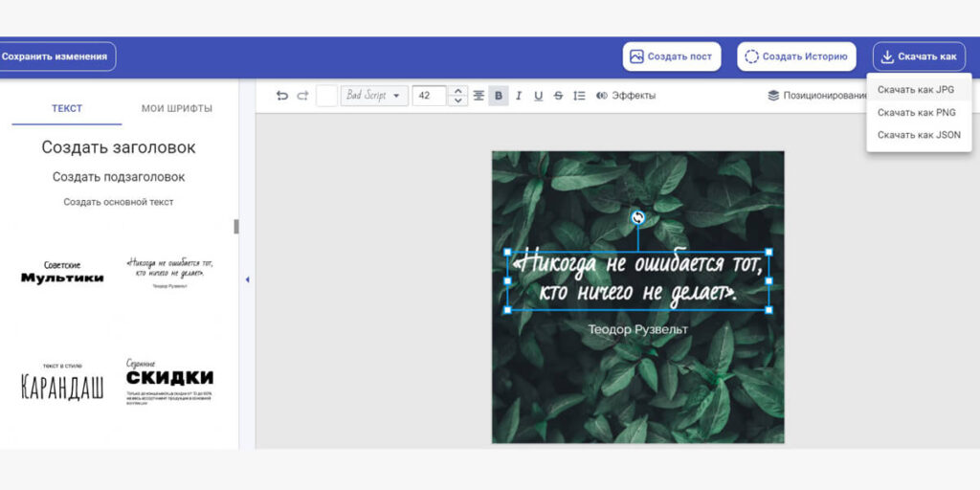980x490 pixels.
Task: Click the redo arrow icon
Action: point(302,96)
